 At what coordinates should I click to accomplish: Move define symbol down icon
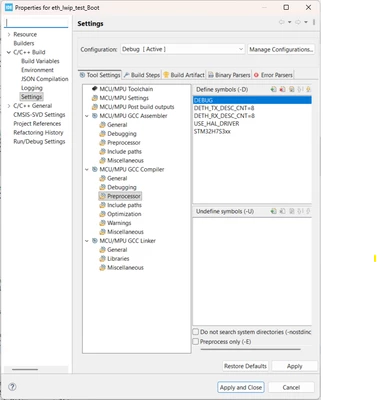308,89
